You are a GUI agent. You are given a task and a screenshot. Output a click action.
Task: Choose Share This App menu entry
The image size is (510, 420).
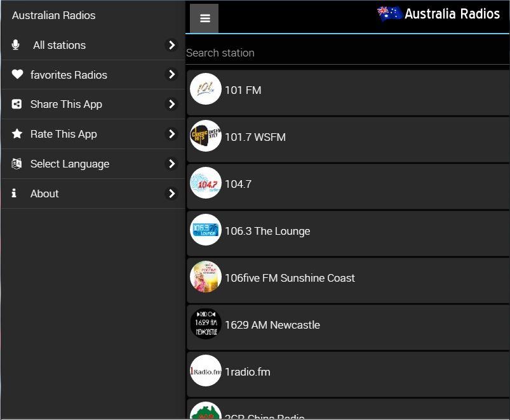click(93, 104)
